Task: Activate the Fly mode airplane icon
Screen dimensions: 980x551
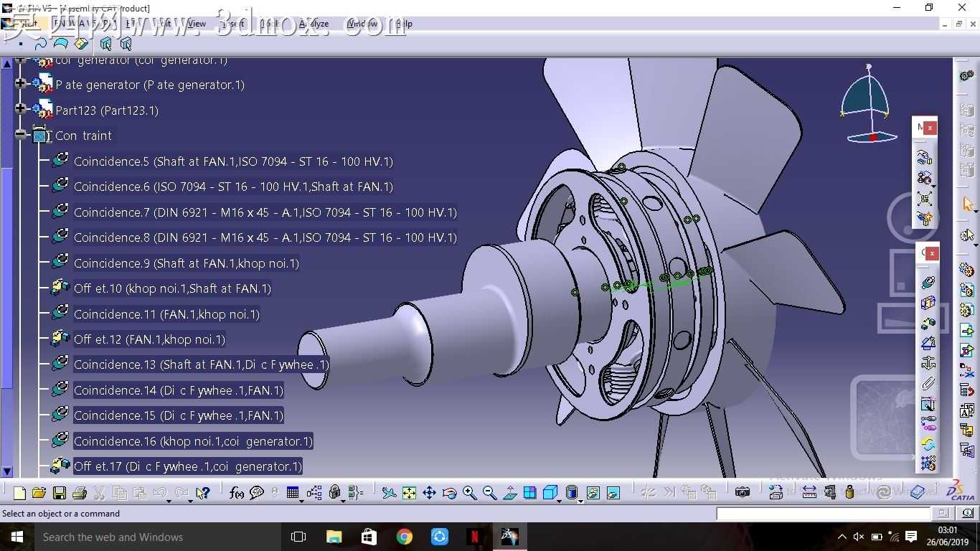Action: click(x=389, y=493)
